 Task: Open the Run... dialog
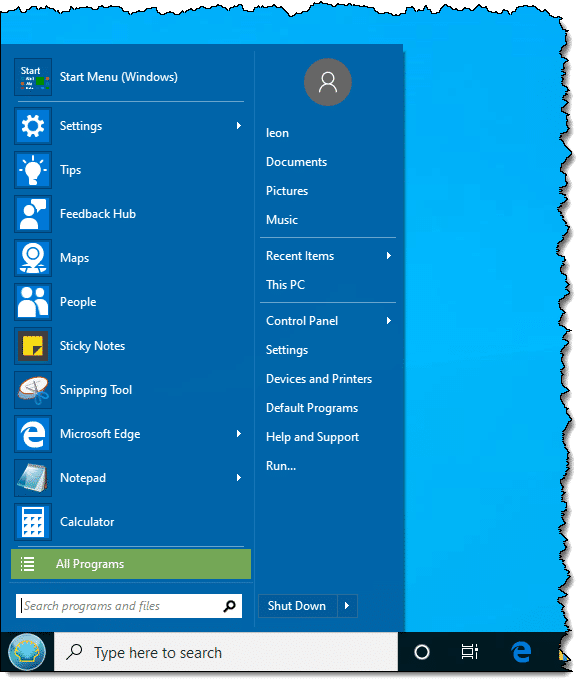click(x=281, y=466)
